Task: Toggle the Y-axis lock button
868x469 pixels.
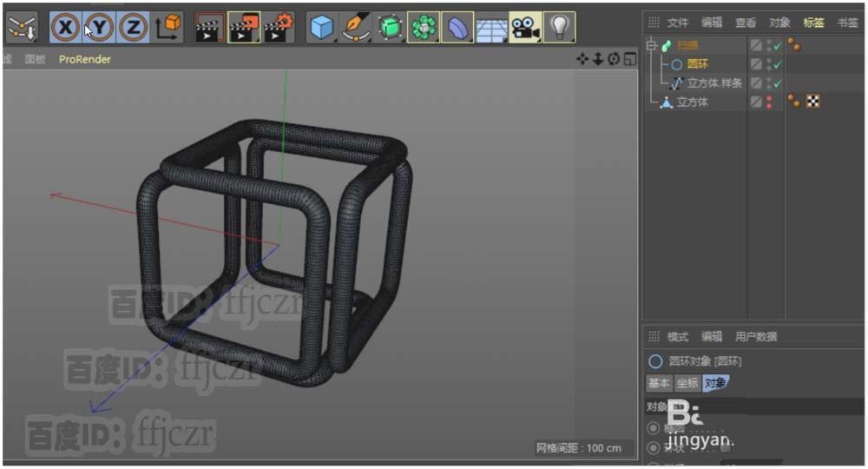Action: tap(99, 27)
